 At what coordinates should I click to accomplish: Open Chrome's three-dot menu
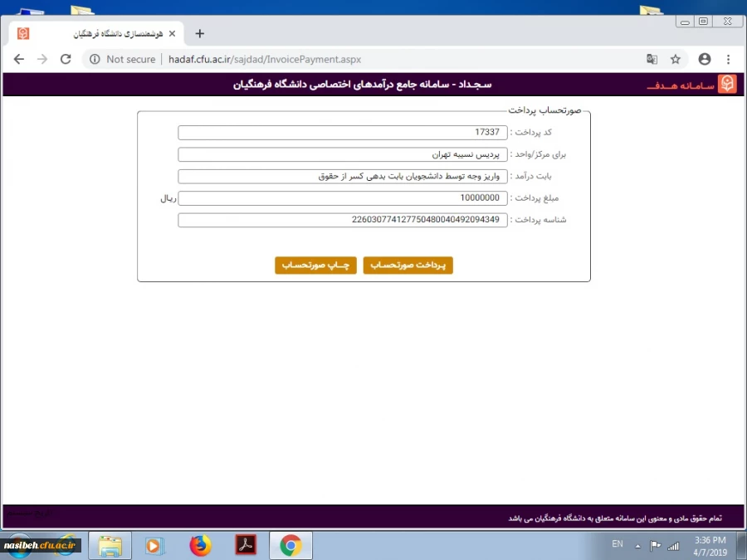pos(729,60)
